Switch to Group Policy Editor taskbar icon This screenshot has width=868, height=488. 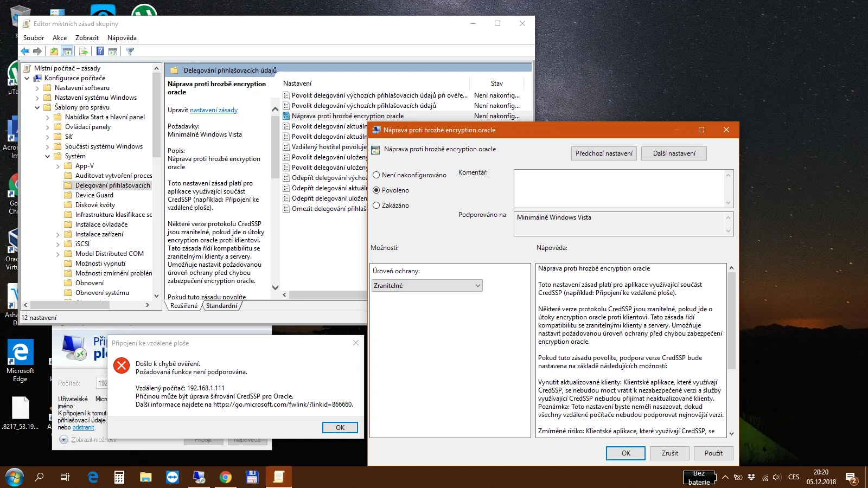click(x=279, y=477)
